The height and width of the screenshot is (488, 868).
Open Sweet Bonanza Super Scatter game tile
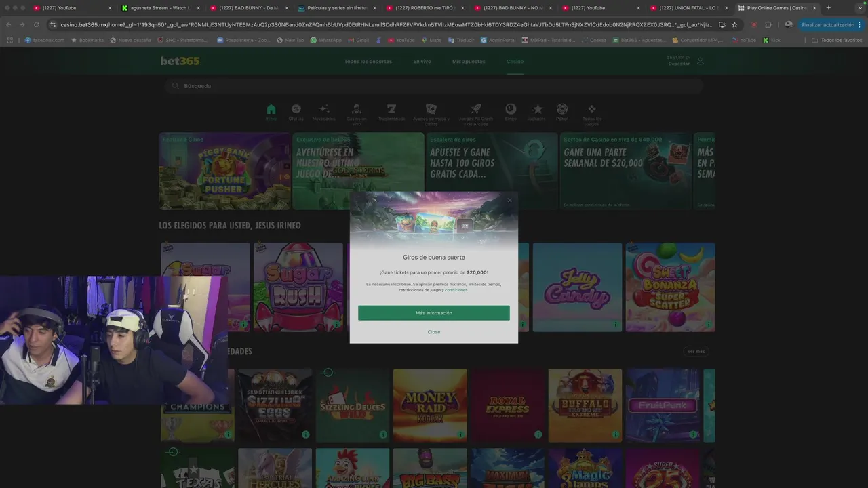pyautogui.click(x=670, y=287)
